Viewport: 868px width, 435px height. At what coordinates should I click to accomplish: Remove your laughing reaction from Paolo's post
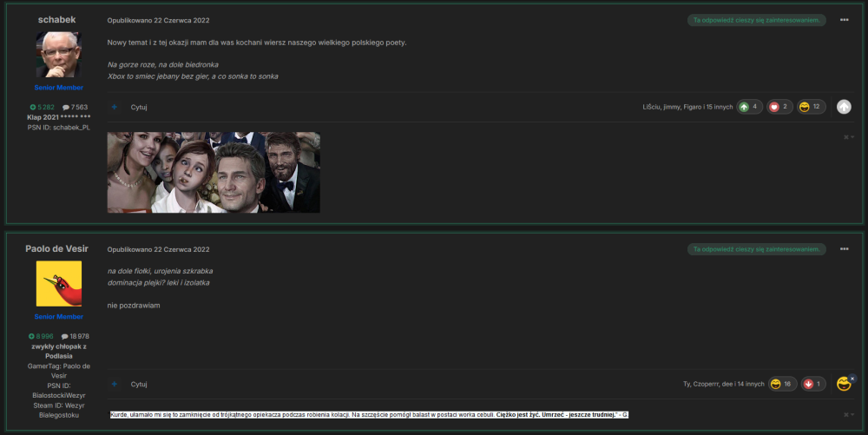pos(852,379)
